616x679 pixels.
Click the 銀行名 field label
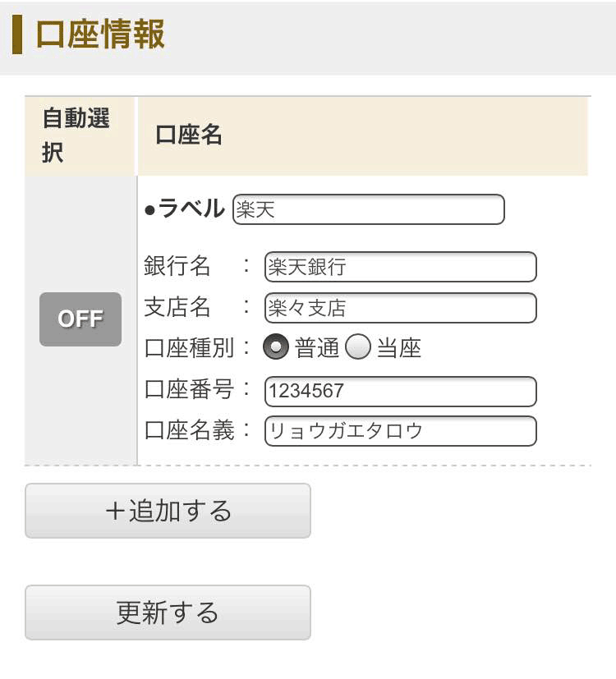pyautogui.click(x=177, y=267)
